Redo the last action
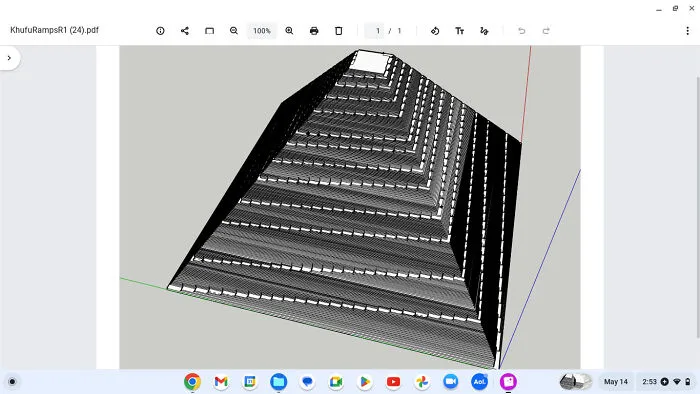Image resolution: width=700 pixels, height=394 pixels. coord(546,31)
